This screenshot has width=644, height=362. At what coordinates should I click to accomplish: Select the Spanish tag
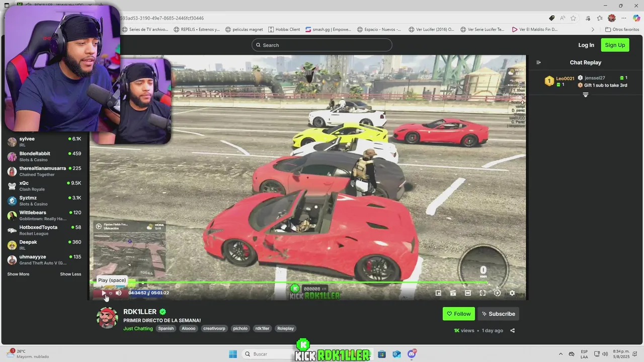[x=166, y=328]
